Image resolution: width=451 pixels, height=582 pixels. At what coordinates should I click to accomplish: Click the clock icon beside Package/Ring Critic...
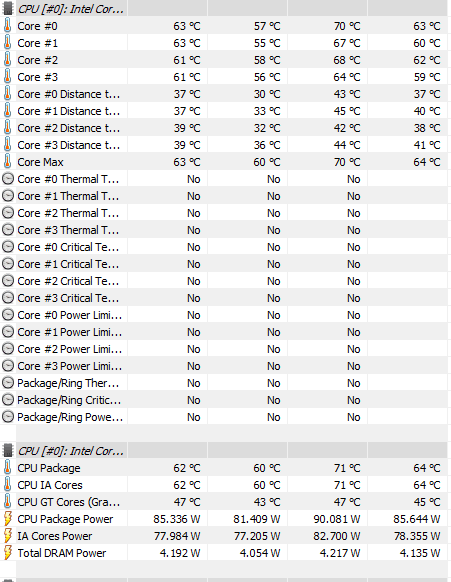[x=8, y=400]
